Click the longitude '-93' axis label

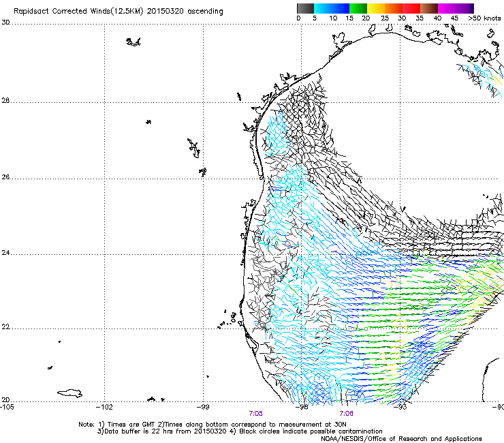(x=400, y=407)
